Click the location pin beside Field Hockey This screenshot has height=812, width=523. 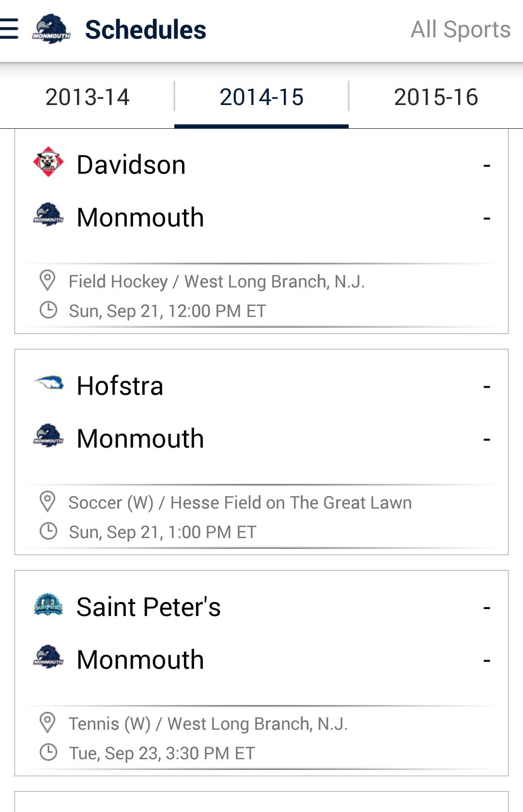(47, 281)
